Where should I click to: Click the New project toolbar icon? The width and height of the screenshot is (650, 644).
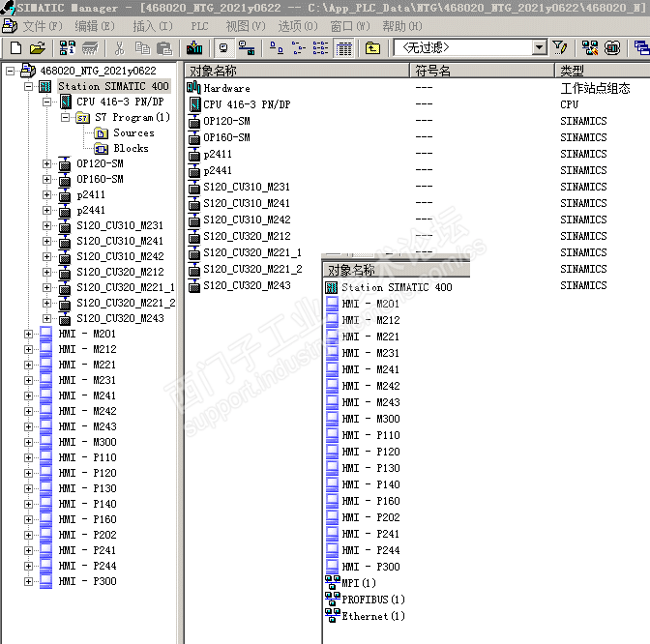[15, 48]
